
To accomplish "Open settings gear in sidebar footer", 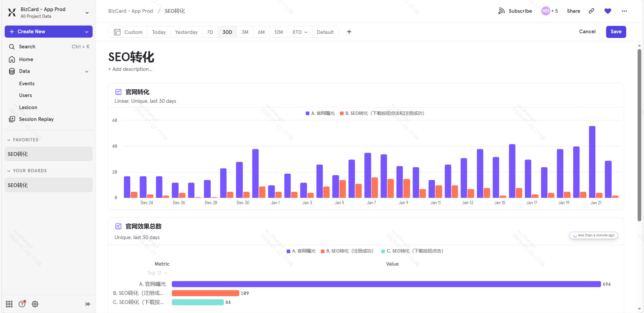I will click(x=35, y=304).
